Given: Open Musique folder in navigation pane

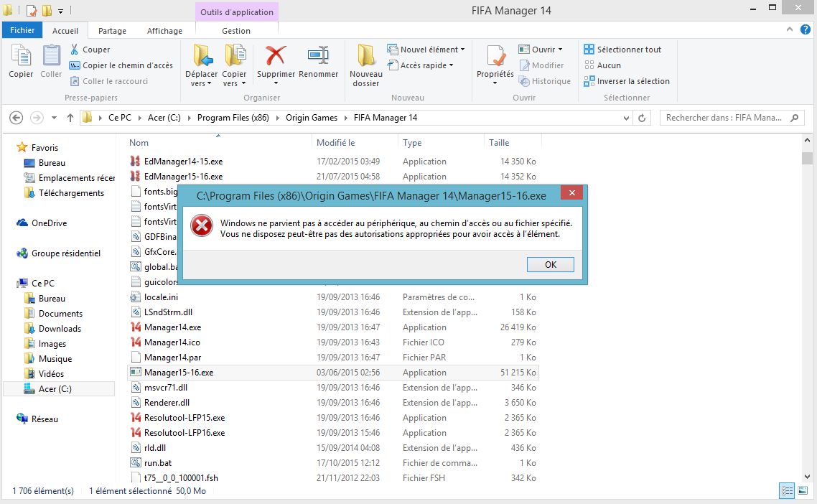Looking at the screenshot, I should point(55,359).
